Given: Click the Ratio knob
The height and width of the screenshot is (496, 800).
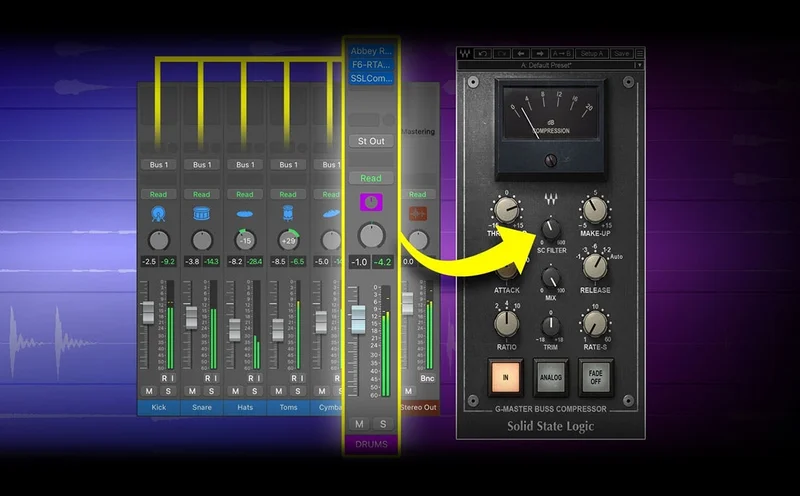Looking at the screenshot, I should [506, 324].
